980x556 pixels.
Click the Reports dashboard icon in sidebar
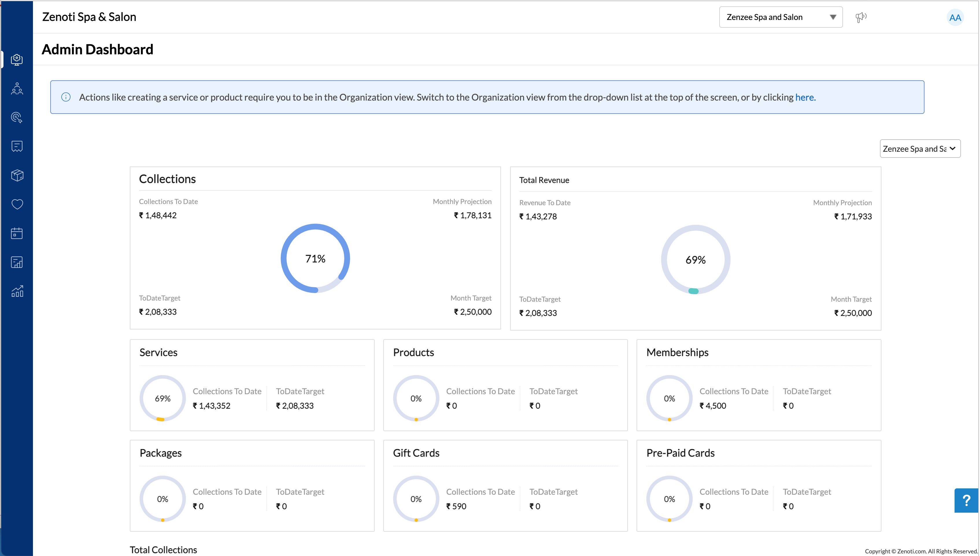click(x=16, y=262)
